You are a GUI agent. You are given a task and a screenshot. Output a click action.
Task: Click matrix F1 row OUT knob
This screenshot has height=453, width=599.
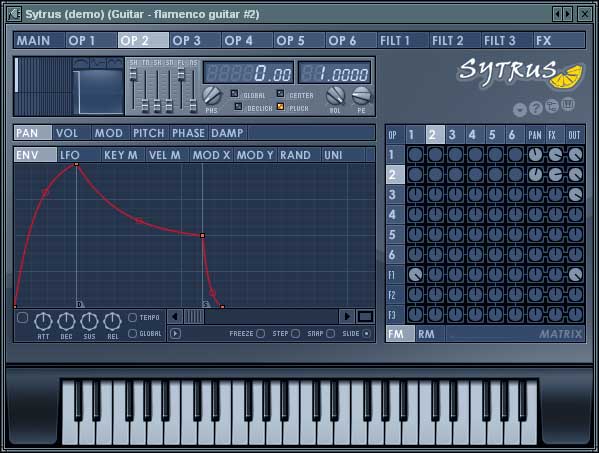pos(575,274)
